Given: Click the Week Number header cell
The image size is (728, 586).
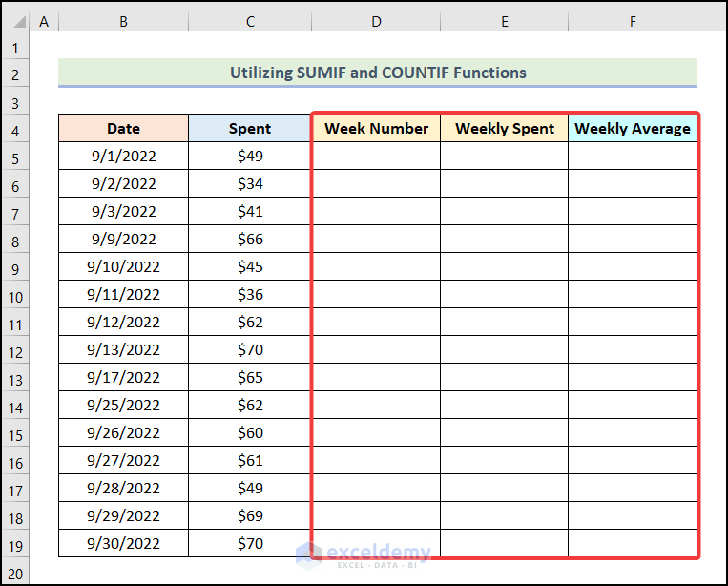Looking at the screenshot, I should 376,128.
